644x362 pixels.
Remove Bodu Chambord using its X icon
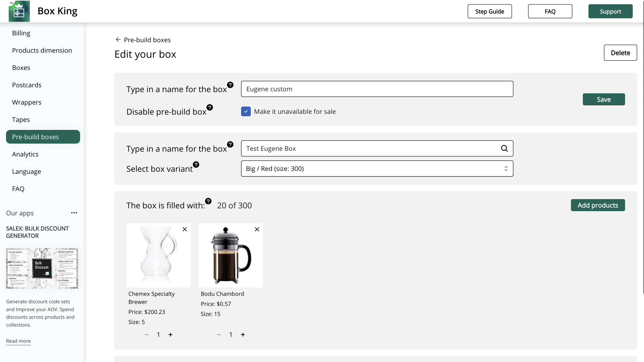(x=257, y=229)
